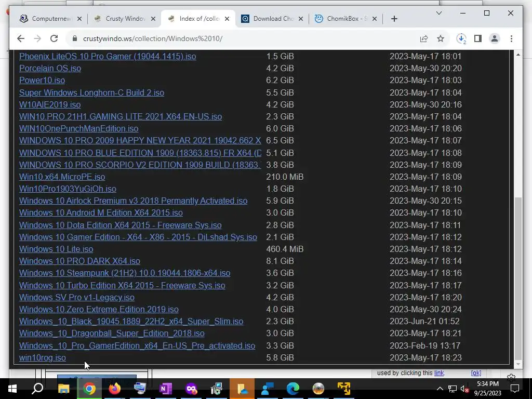Open the W10AIE2019.iso link
The image size is (532, 399).
(x=50, y=104)
